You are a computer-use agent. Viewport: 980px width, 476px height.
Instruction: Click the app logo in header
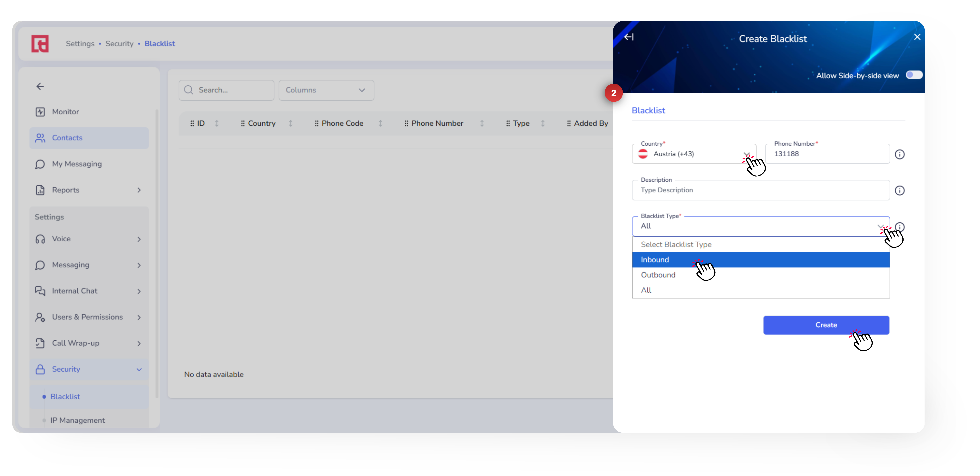point(40,44)
